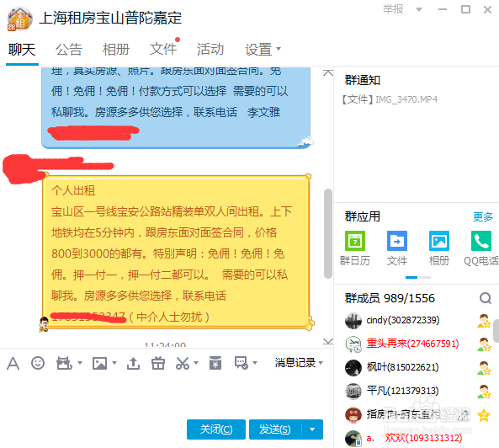Image resolution: width=499 pixels, height=448 pixels.
Task: Open the 消息记录 message history dropdown
Action: coord(299,363)
